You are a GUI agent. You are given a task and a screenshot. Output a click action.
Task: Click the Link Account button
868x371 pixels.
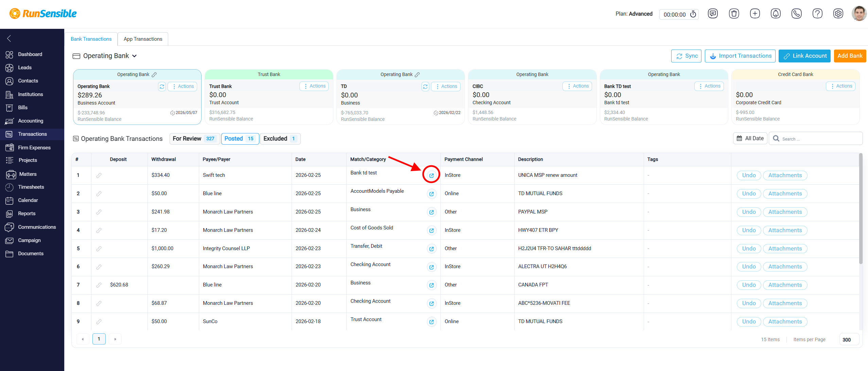click(x=804, y=56)
